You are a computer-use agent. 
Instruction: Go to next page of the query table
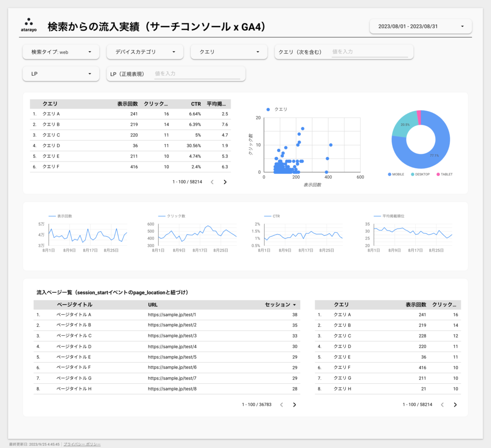coord(225,182)
